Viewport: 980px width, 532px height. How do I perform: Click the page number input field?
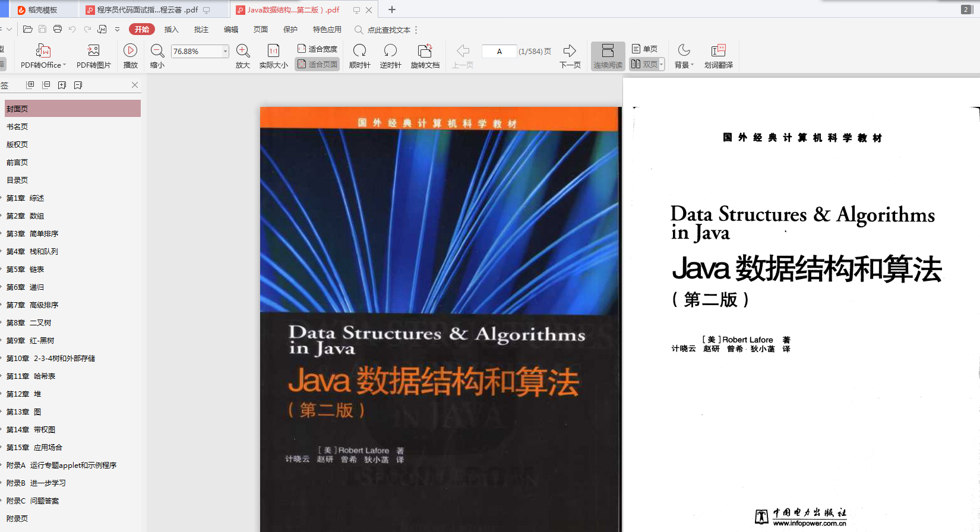point(499,52)
